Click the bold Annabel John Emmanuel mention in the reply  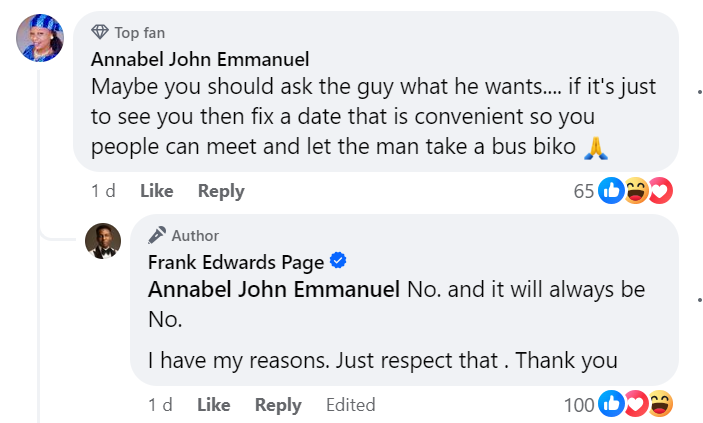coord(274,290)
